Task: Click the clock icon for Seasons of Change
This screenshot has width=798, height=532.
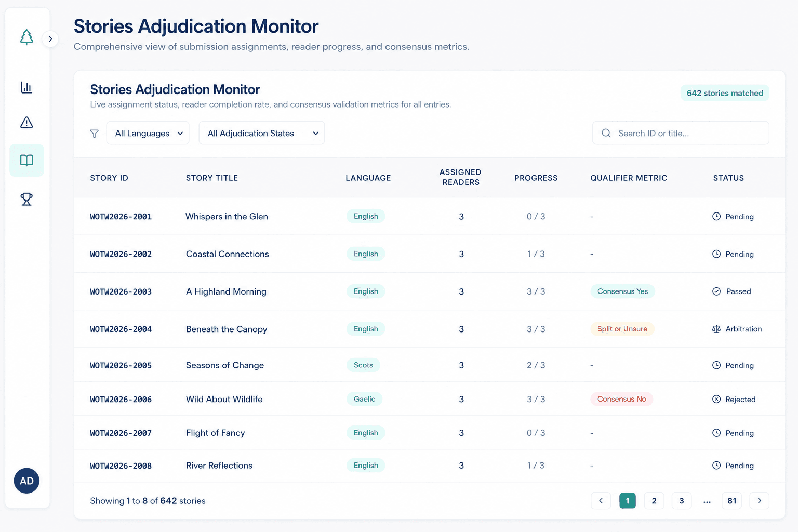Action: pos(716,365)
